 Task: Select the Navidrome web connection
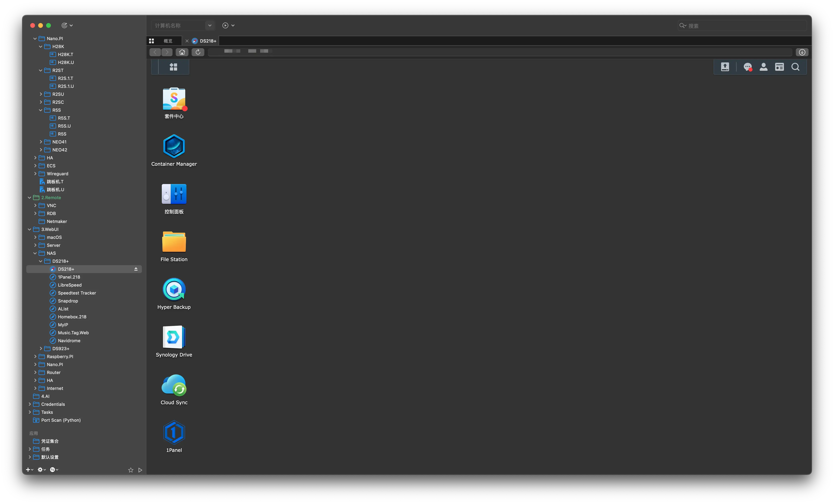pyautogui.click(x=69, y=340)
